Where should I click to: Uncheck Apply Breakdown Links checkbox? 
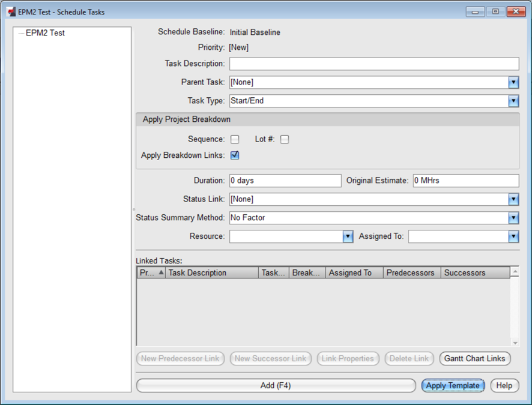click(x=235, y=155)
